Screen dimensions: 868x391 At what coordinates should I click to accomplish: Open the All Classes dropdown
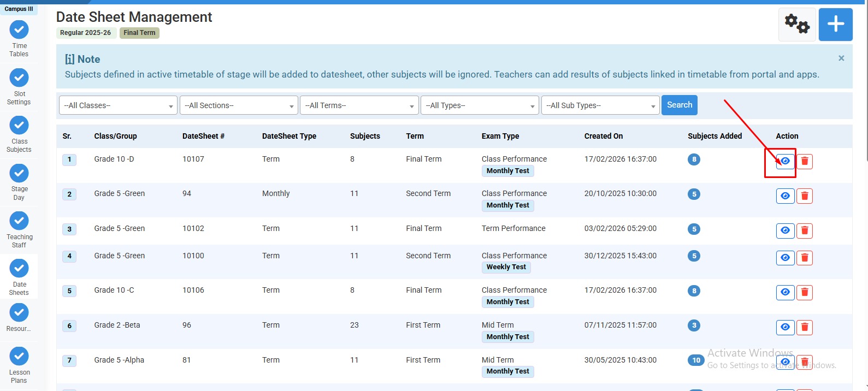click(118, 105)
